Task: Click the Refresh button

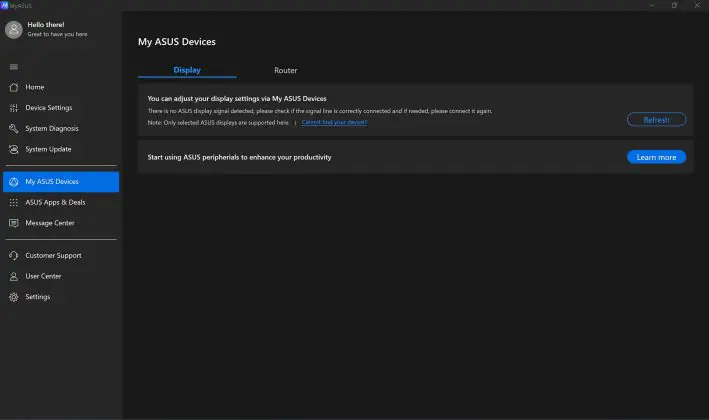Action: click(656, 120)
